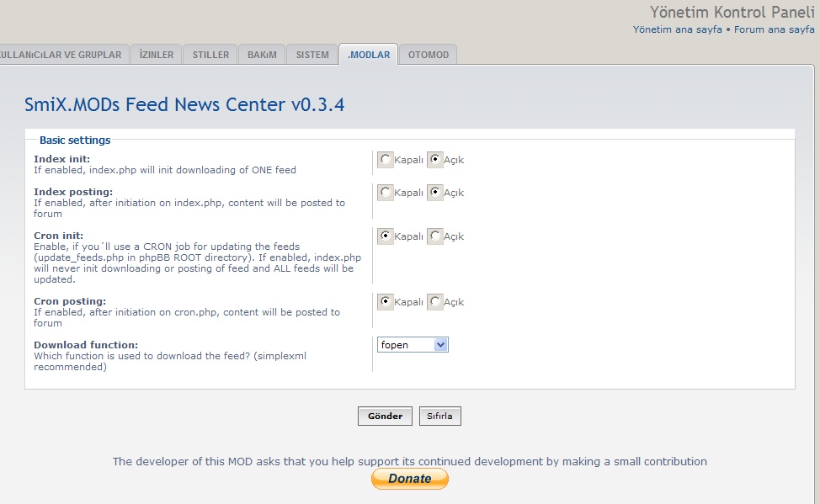This screenshot has height=504, width=820.
Task: Click the Gönder submit button
Action: (x=385, y=416)
